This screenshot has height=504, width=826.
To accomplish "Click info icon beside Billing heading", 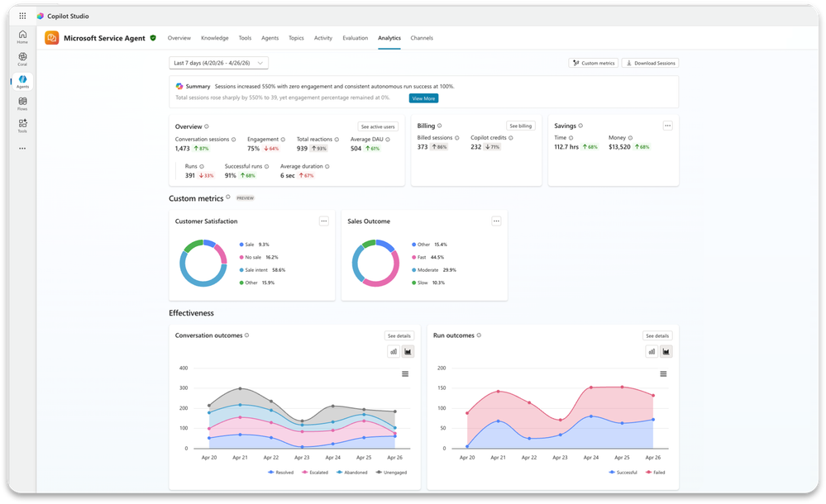I will pyautogui.click(x=439, y=126).
